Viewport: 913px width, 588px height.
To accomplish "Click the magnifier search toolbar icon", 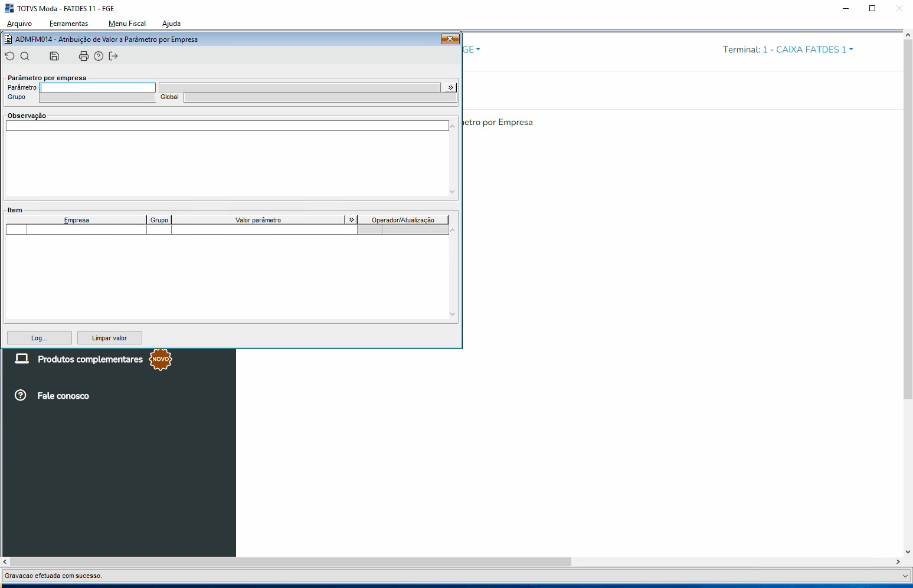I will pos(25,56).
